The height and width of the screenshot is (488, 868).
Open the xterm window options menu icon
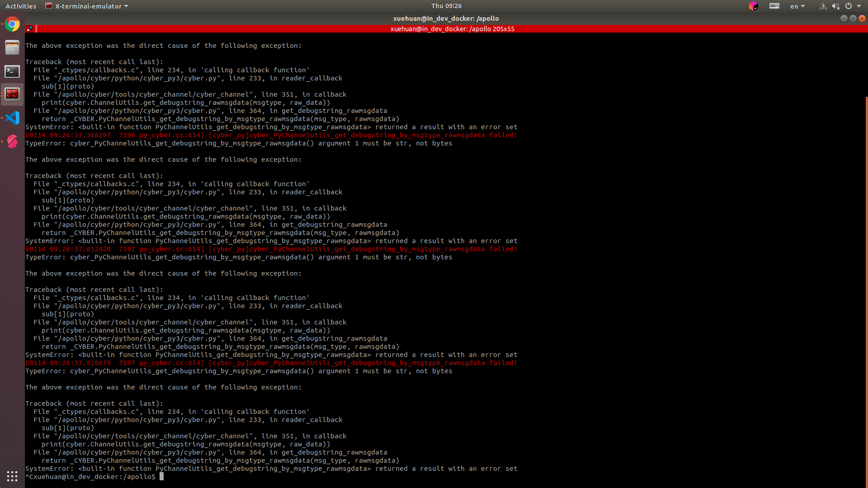(28, 28)
